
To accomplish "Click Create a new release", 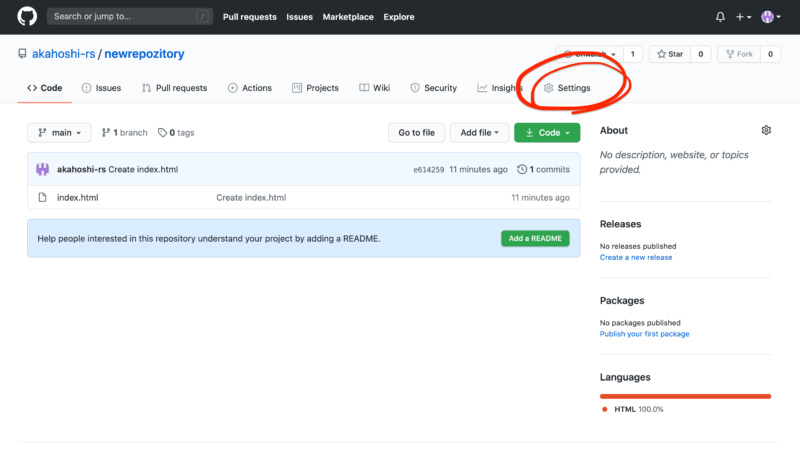I will pos(636,257).
